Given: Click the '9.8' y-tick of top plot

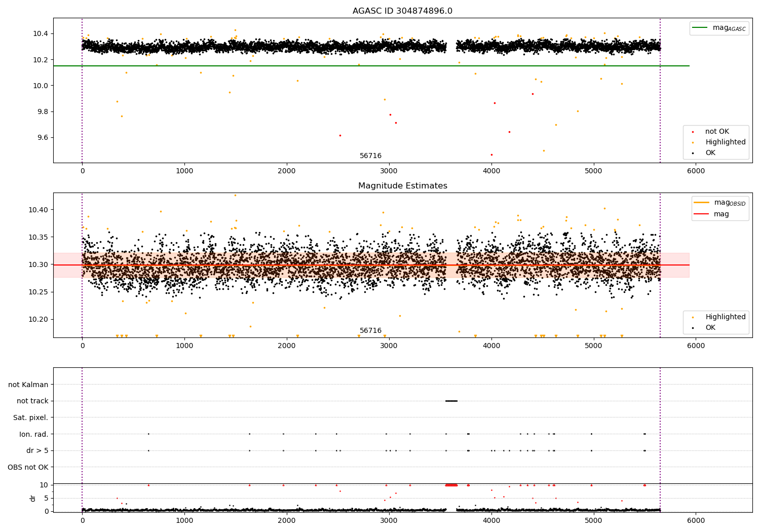Looking at the screenshot, I should click(43, 112).
